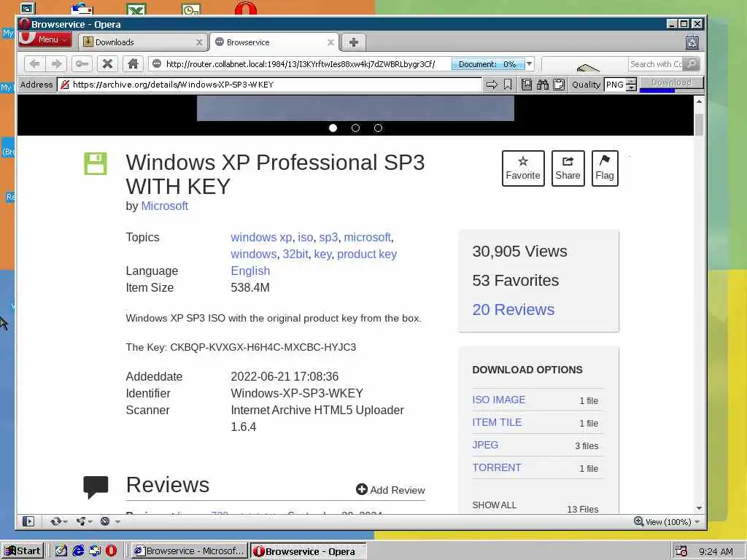
Task: Open the Opera Link sync dropdown
Action: pyautogui.click(x=58, y=521)
